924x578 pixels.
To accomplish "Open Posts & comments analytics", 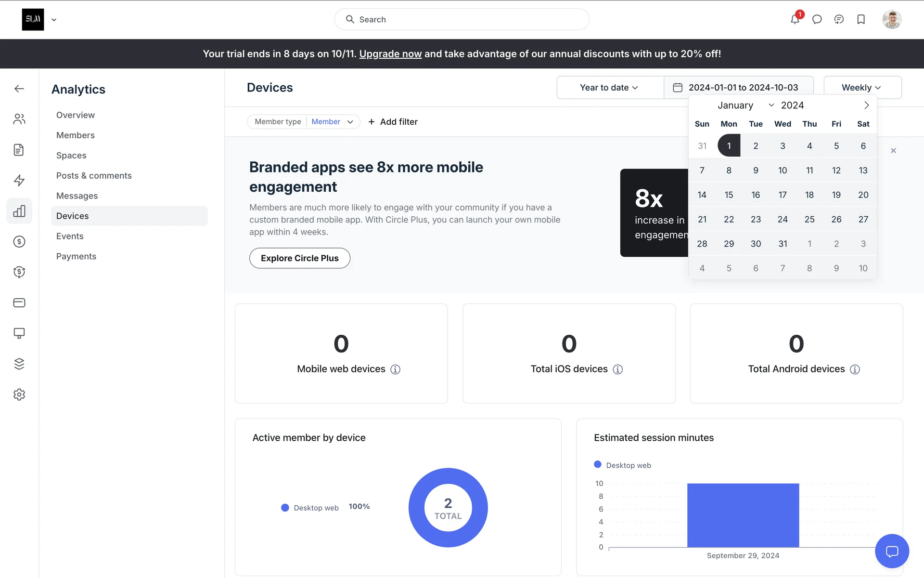I will coord(94,176).
